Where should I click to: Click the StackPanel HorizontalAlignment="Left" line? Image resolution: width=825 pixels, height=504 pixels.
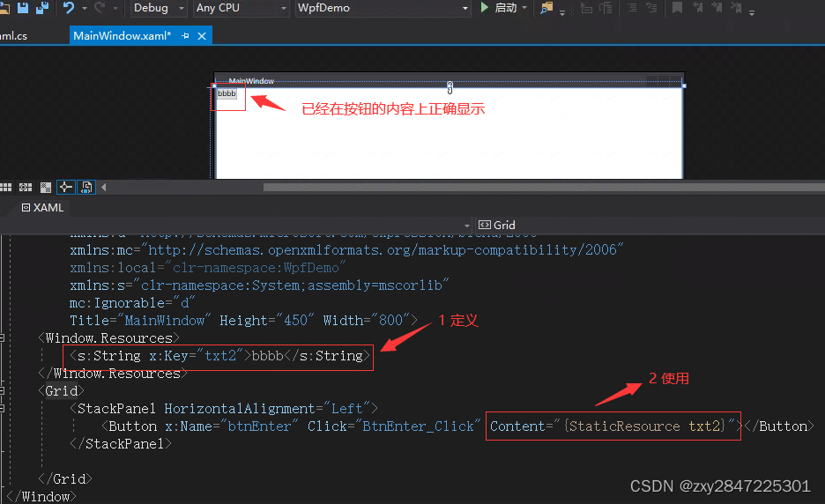[x=224, y=408]
